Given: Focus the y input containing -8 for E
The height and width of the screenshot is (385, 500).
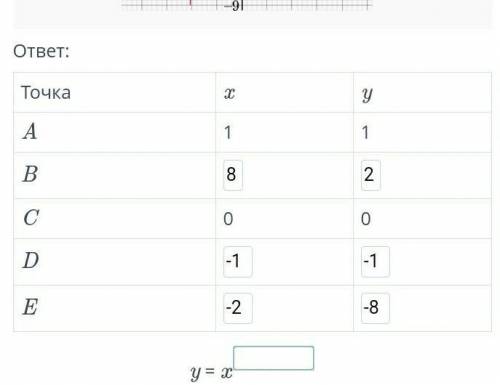Looking at the screenshot, I should [x=375, y=308].
